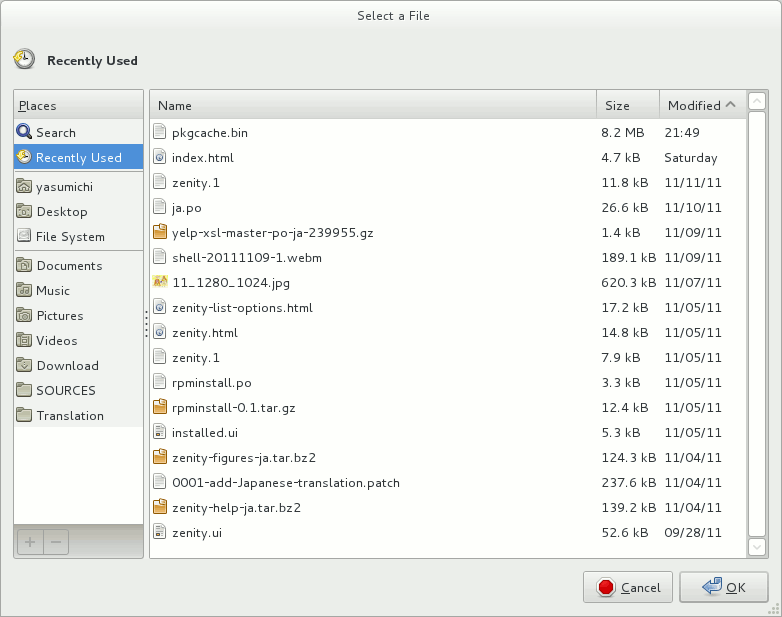Sort files by the Size column
This screenshot has width=782, height=617.
click(x=618, y=105)
